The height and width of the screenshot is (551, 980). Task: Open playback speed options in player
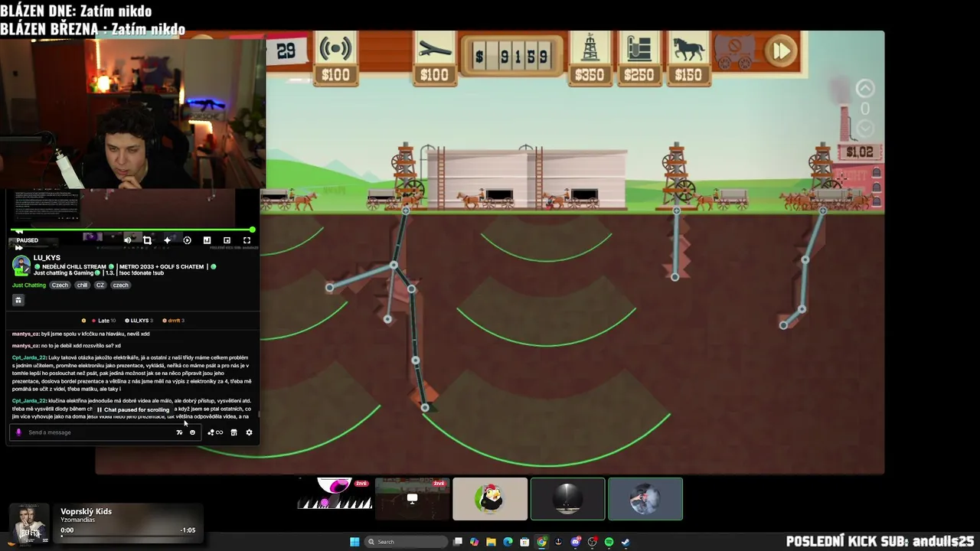click(187, 240)
